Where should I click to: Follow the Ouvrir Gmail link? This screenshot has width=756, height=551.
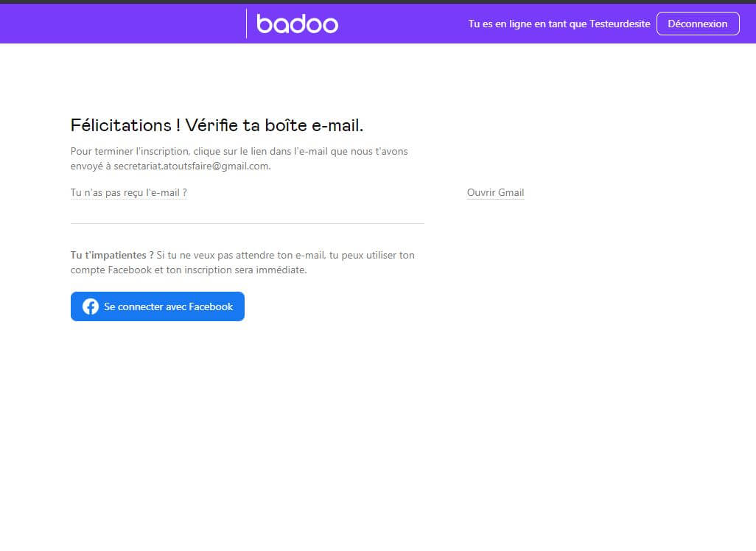tap(495, 193)
